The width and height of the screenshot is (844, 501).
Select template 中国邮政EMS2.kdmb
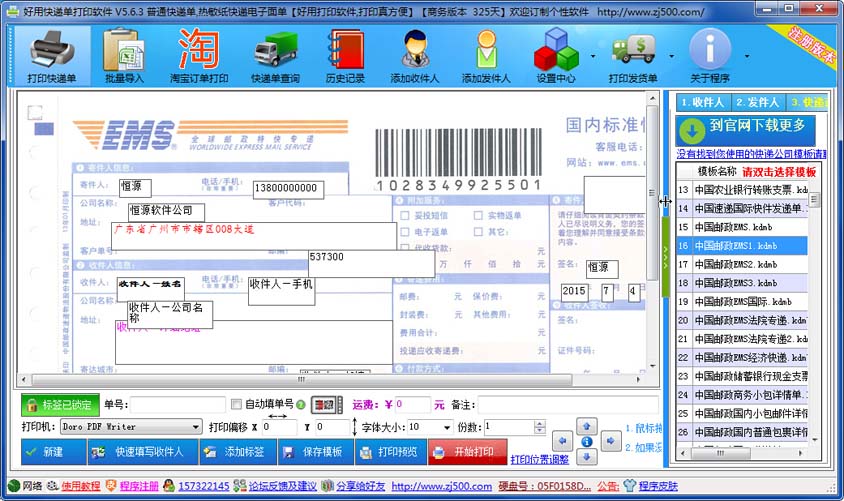[x=742, y=264]
